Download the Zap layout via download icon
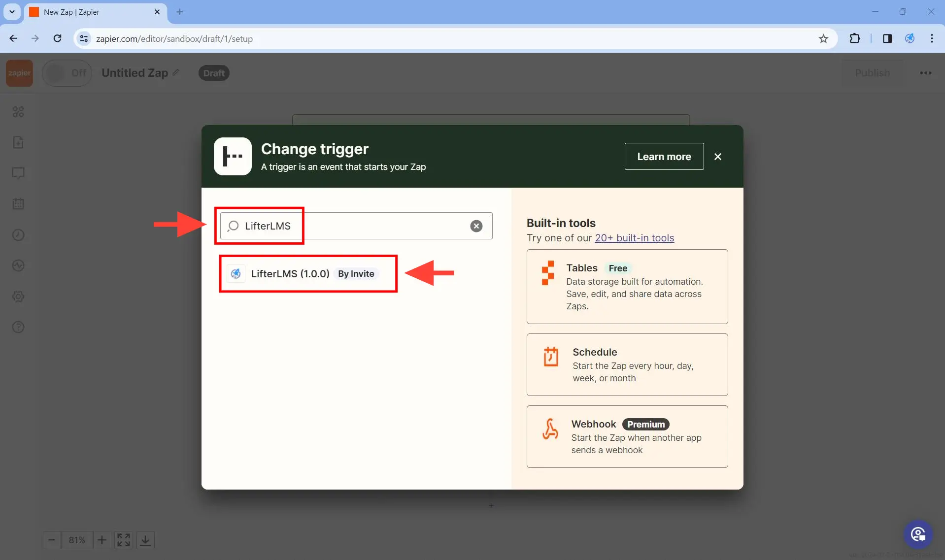 [x=145, y=540]
